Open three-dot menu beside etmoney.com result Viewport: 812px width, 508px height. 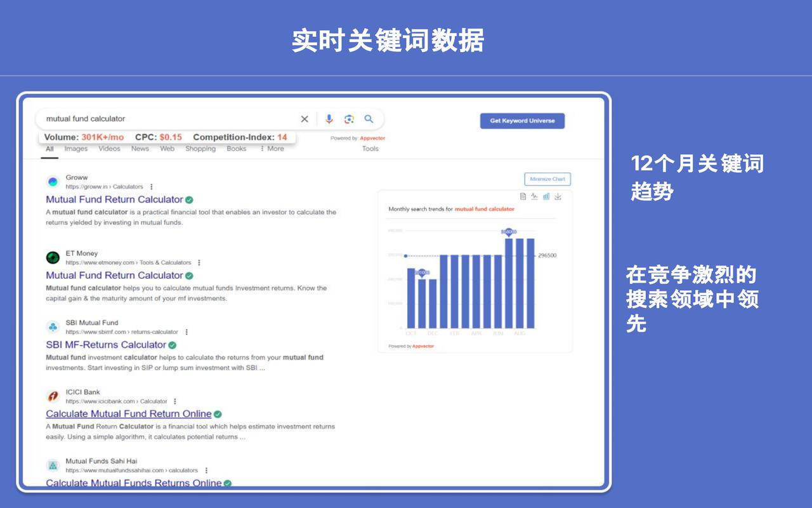(199, 262)
